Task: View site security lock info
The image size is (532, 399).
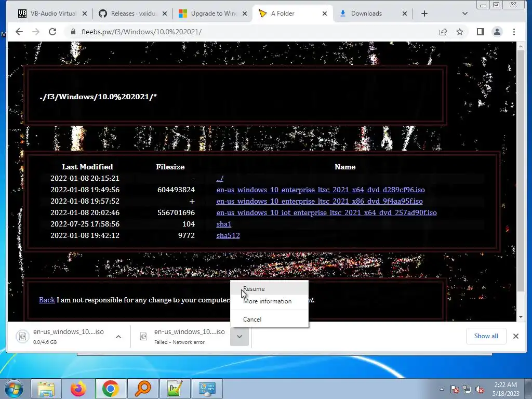Action: pyautogui.click(x=73, y=32)
